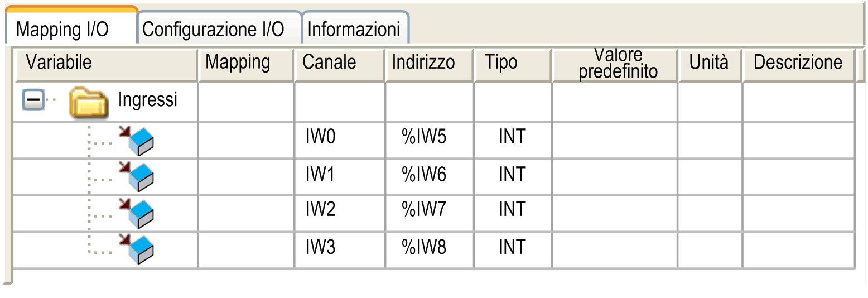Select the IW2 input channel icon
868x298 pixels.
pyautogui.click(x=136, y=213)
